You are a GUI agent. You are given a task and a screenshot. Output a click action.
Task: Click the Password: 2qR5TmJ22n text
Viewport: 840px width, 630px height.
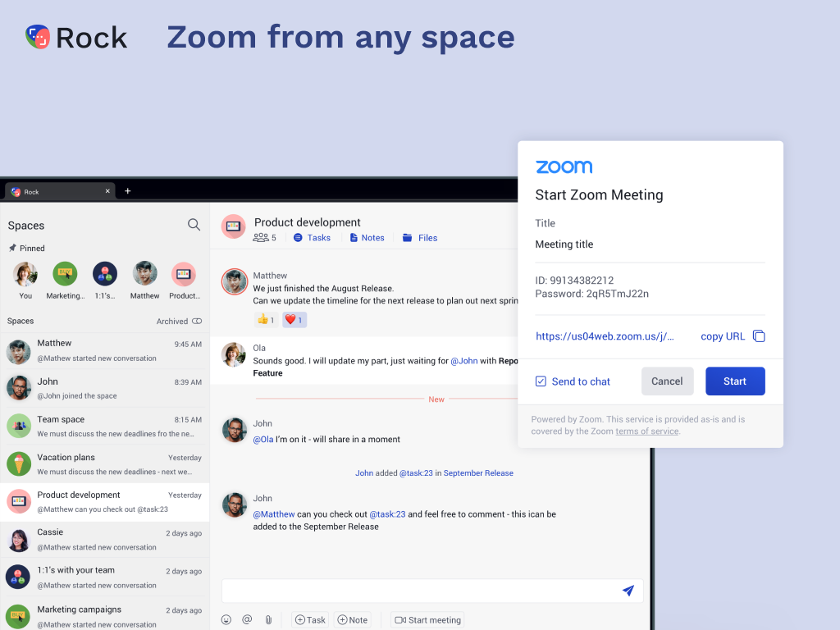tap(592, 294)
